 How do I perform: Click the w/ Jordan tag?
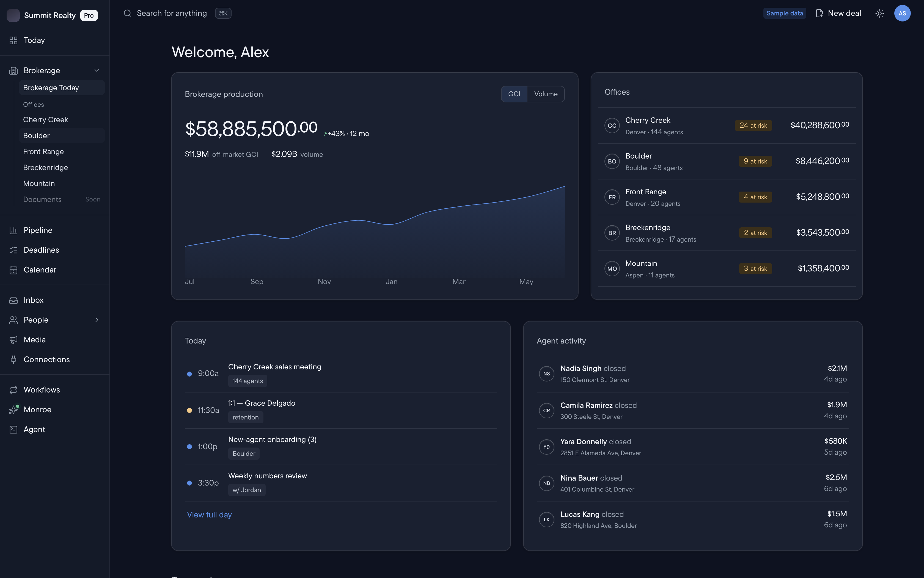247,490
